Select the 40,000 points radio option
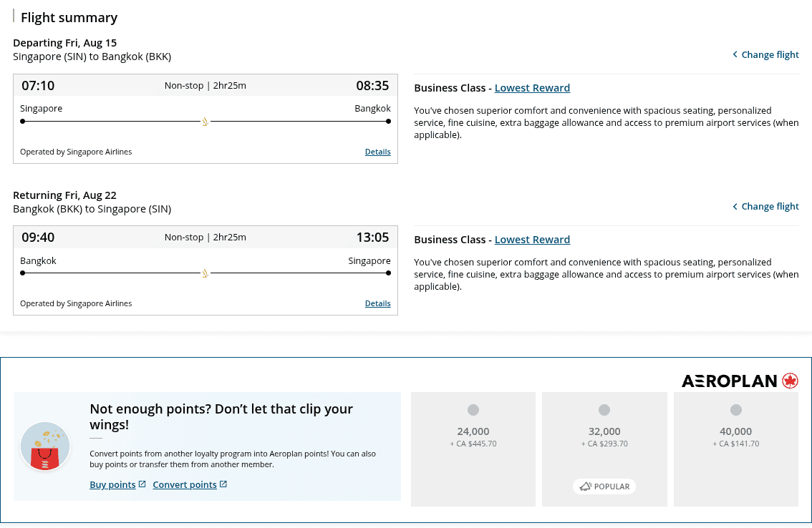 pos(736,410)
